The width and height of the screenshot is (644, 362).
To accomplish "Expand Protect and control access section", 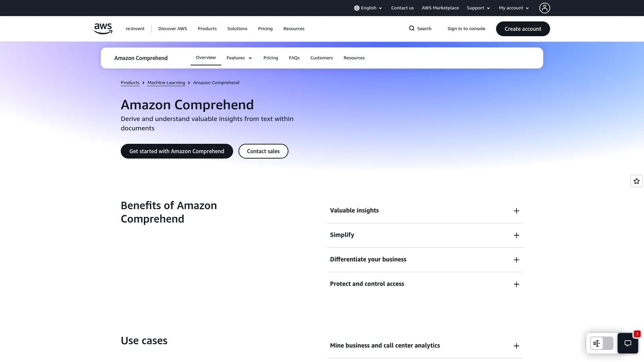I will pos(425,284).
